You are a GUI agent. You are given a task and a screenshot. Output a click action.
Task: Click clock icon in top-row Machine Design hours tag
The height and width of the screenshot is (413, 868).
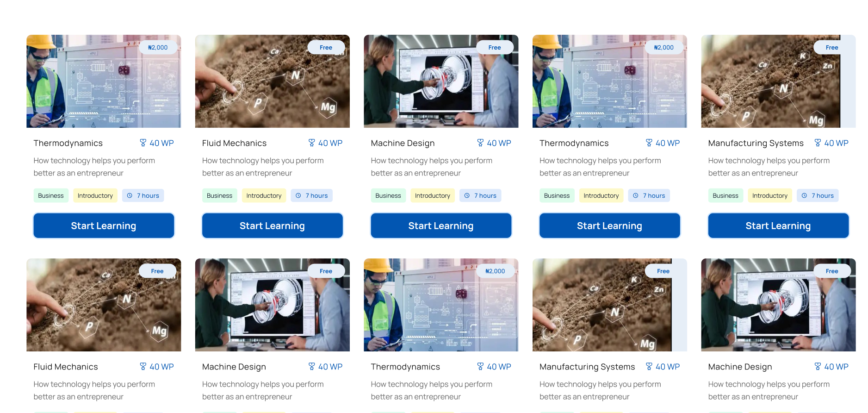[x=467, y=196]
